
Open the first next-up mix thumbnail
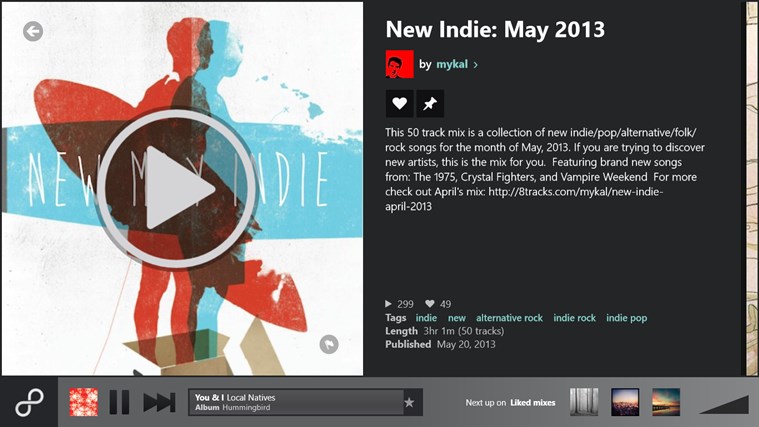[x=584, y=402]
